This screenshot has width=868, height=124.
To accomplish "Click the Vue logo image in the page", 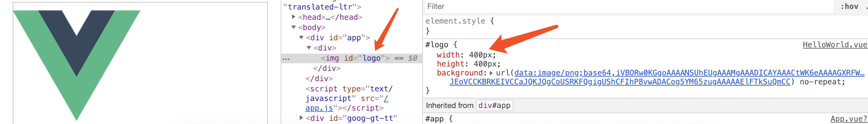I will pyautogui.click(x=77, y=65).
